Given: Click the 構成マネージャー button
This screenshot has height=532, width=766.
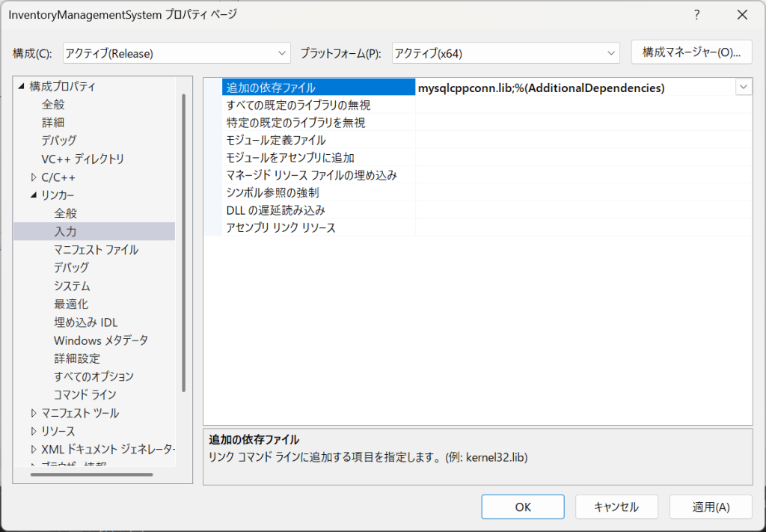Looking at the screenshot, I should tap(691, 52).
